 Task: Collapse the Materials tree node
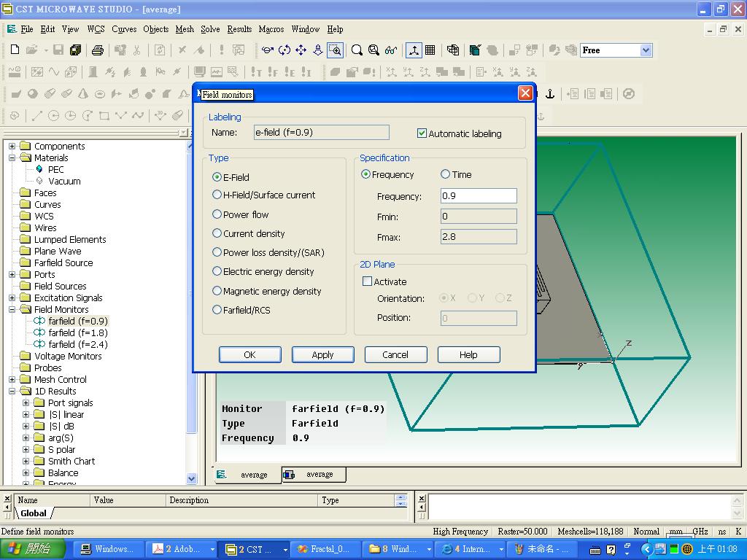point(12,157)
